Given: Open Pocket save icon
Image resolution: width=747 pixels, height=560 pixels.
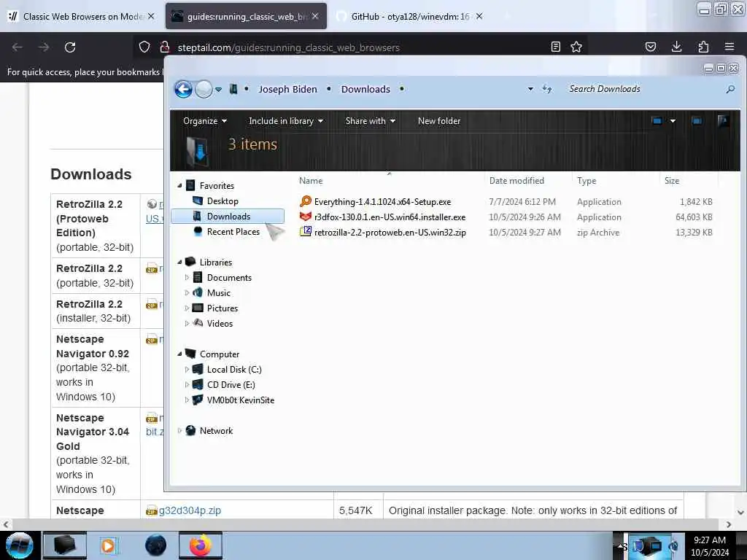Looking at the screenshot, I should pos(651,47).
